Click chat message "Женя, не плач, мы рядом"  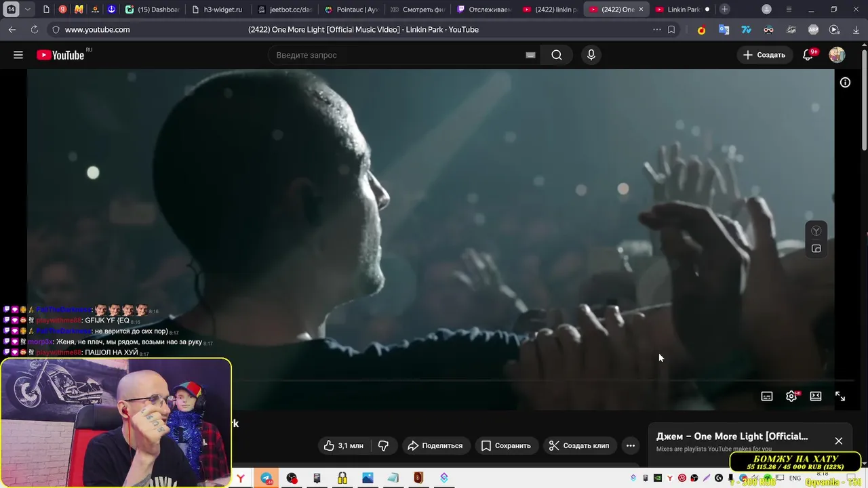129,342
